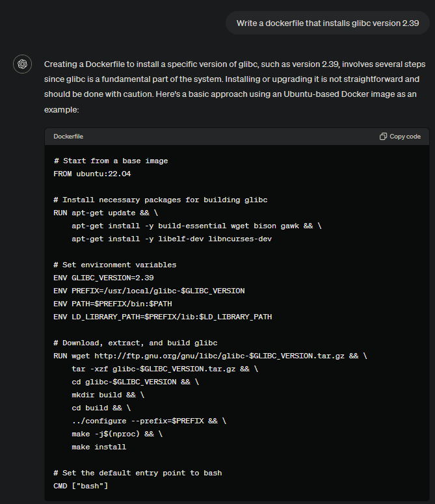435x504 pixels.
Task: Click the ENV GLIBC_VERSION=2.39 line
Action: click(103, 278)
